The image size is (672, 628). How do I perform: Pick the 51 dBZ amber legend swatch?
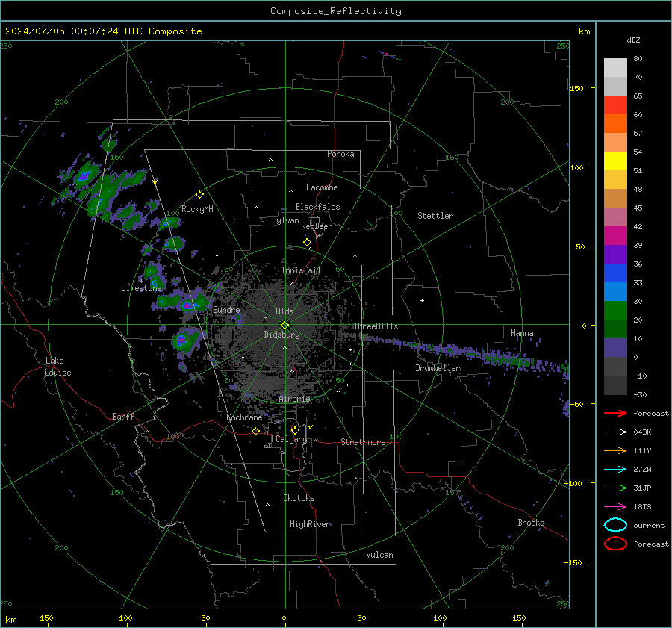(615, 180)
